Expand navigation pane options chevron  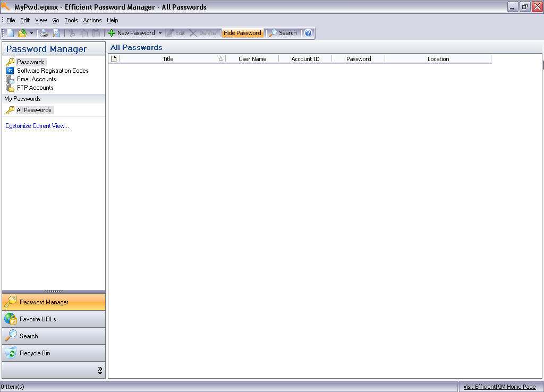point(100,371)
